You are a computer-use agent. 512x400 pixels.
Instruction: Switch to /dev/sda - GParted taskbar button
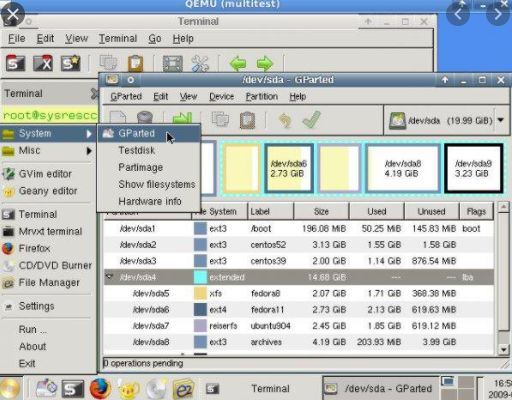point(380,389)
